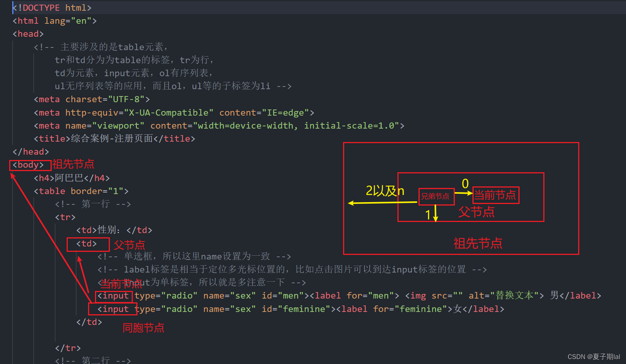Click the red-boxed <td> parent node tag
The height and width of the screenshot is (364, 626).
[x=88, y=243]
